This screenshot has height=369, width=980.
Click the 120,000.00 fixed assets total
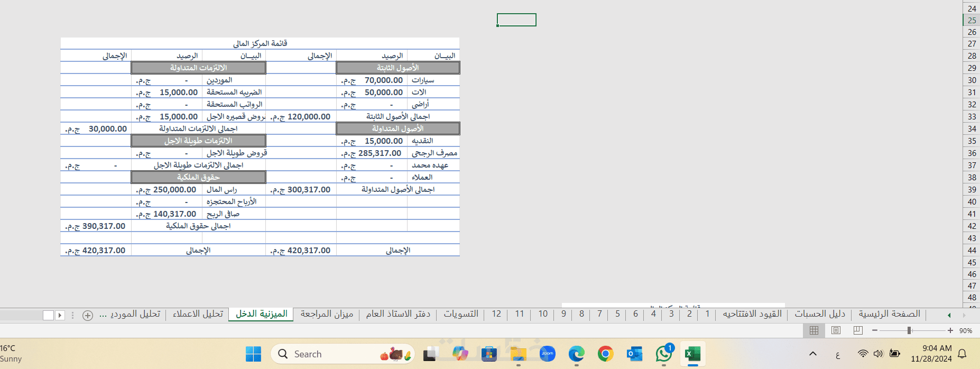point(301,117)
